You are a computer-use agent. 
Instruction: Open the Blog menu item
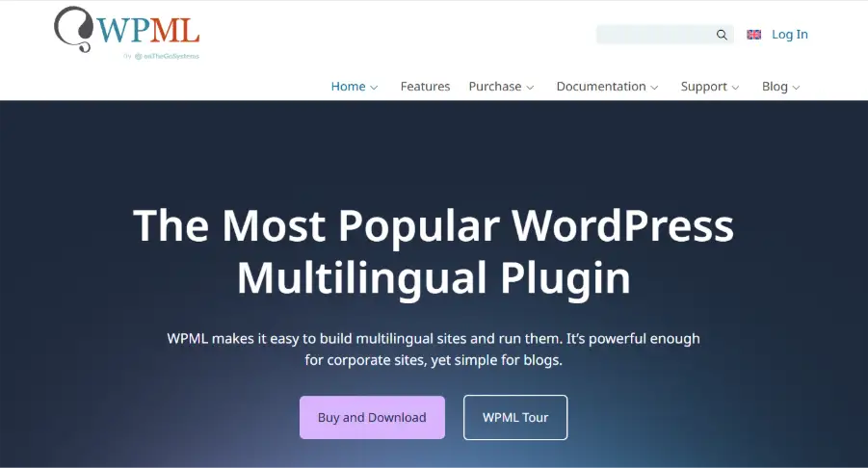775,87
